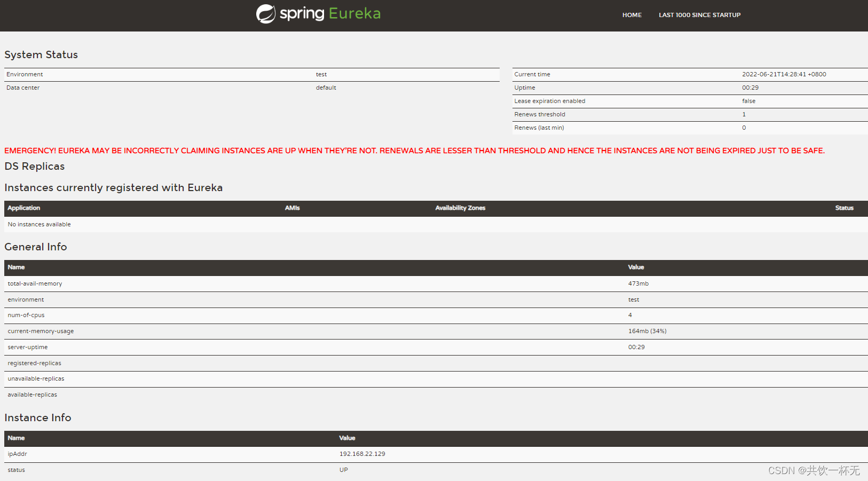Select the IP address 192.168.22.129

362,454
